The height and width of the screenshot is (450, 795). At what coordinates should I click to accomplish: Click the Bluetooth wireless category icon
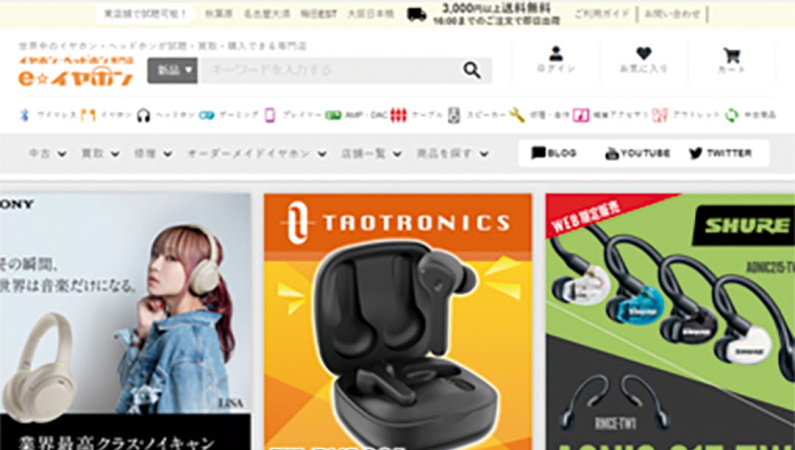click(24, 115)
